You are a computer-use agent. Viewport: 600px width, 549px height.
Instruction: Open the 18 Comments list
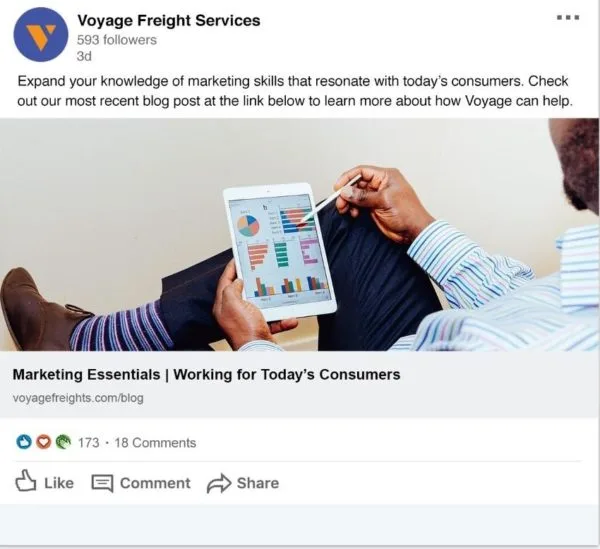pos(154,442)
